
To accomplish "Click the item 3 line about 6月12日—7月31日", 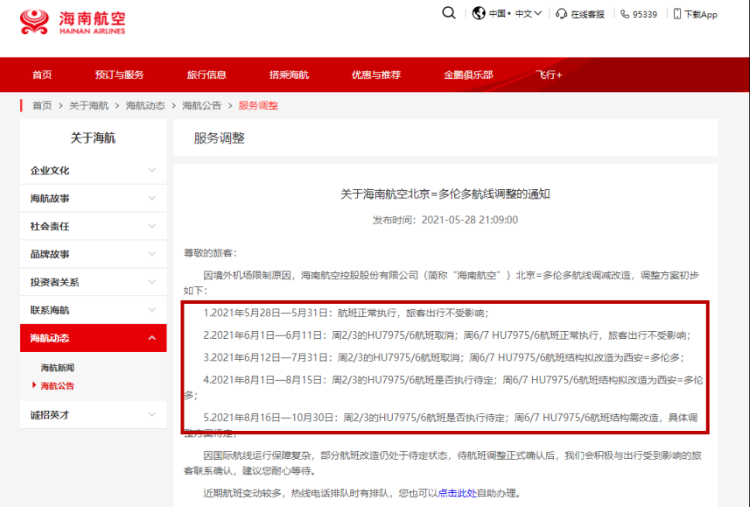I will 444,358.
